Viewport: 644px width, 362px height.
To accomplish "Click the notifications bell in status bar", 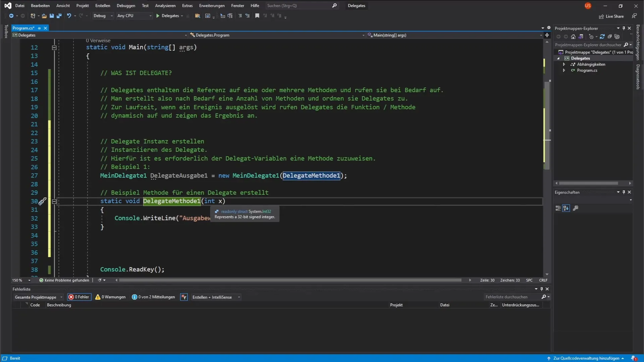I will click(634, 358).
